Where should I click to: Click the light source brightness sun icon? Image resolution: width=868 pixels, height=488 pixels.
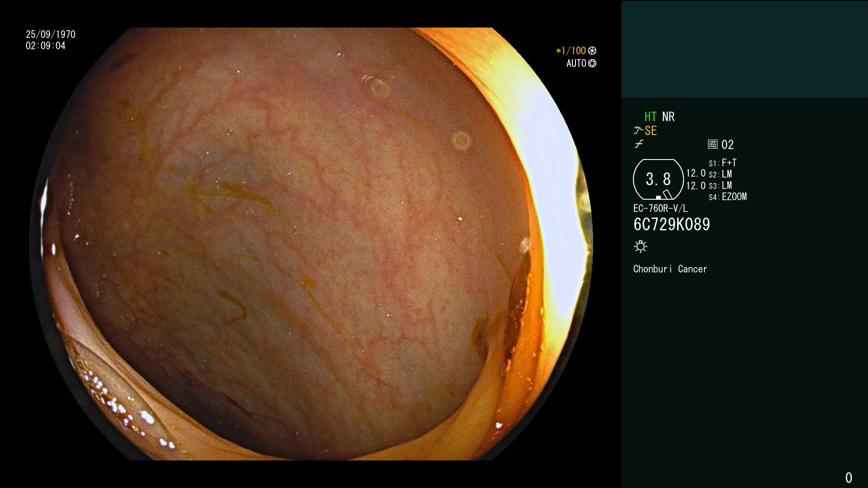[x=641, y=246]
